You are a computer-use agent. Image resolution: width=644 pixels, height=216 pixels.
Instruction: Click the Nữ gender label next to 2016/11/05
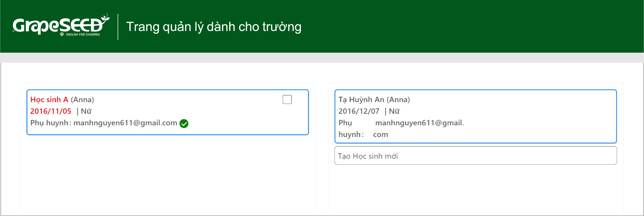coord(86,111)
